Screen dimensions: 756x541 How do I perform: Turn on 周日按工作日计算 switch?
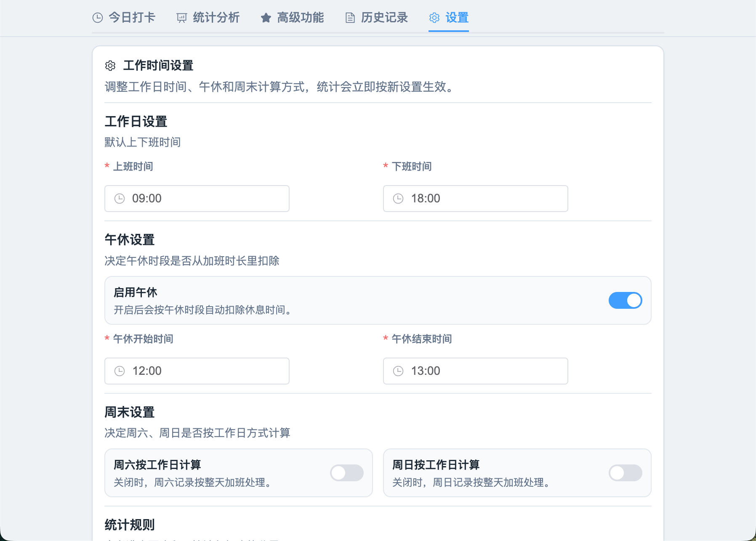[625, 473]
